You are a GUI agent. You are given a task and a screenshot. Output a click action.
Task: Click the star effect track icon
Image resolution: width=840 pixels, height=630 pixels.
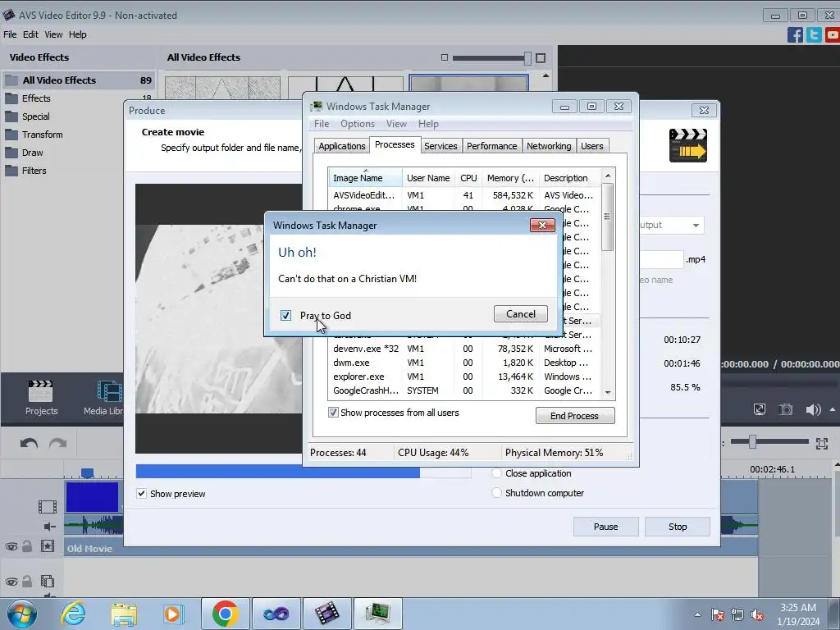[x=47, y=546]
